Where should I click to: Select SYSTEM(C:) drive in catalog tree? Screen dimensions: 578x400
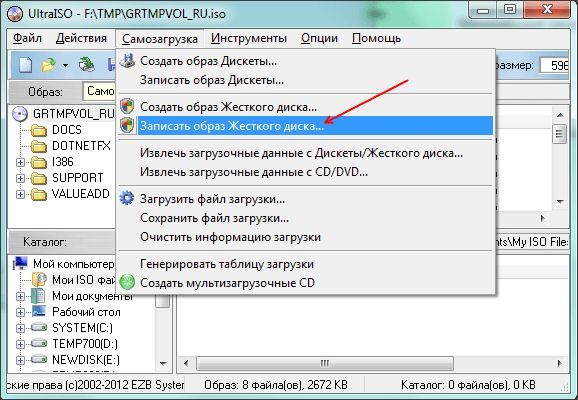[x=83, y=328]
